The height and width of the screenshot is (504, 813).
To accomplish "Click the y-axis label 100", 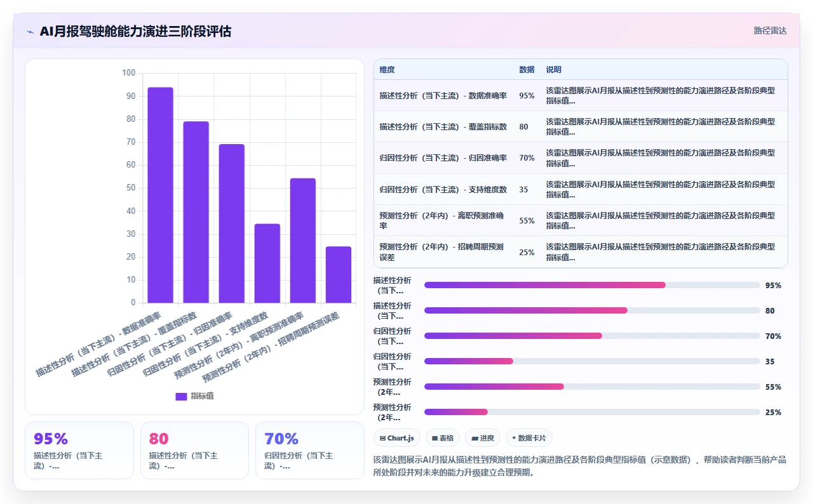I will (128, 73).
